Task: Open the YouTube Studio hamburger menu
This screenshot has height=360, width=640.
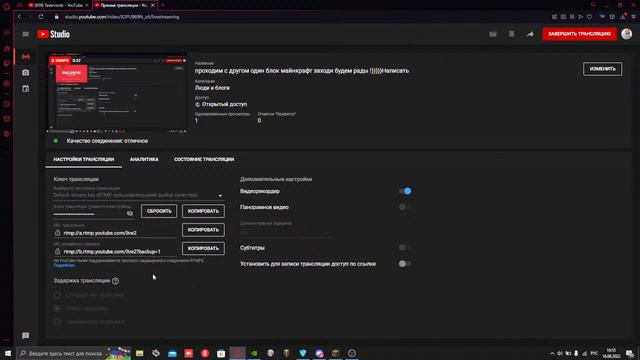Action: [x=25, y=34]
